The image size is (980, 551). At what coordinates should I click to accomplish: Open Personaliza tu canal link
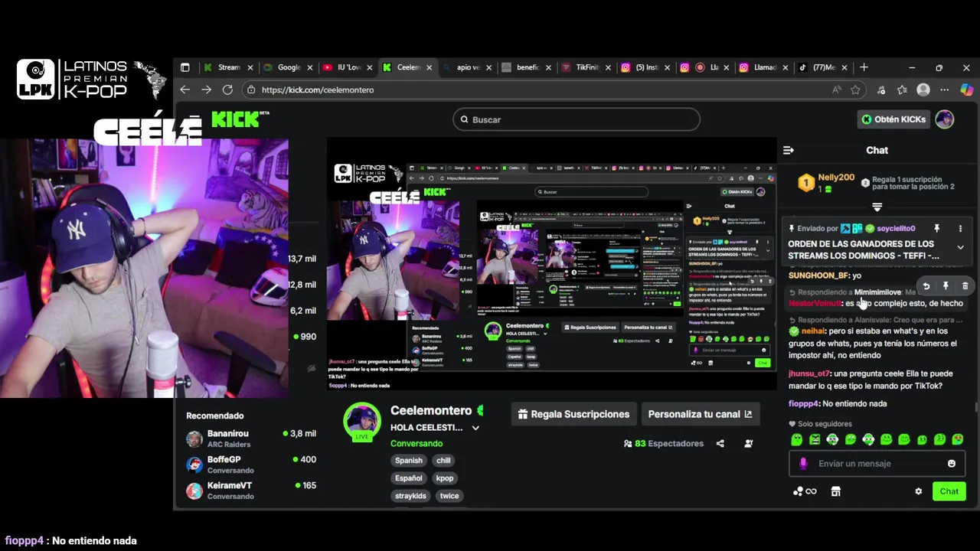(701, 414)
